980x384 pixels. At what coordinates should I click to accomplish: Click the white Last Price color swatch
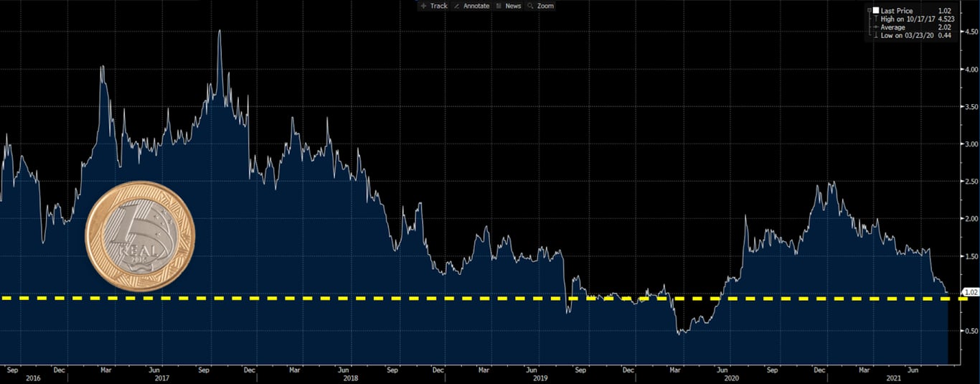[x=876, y=10]
